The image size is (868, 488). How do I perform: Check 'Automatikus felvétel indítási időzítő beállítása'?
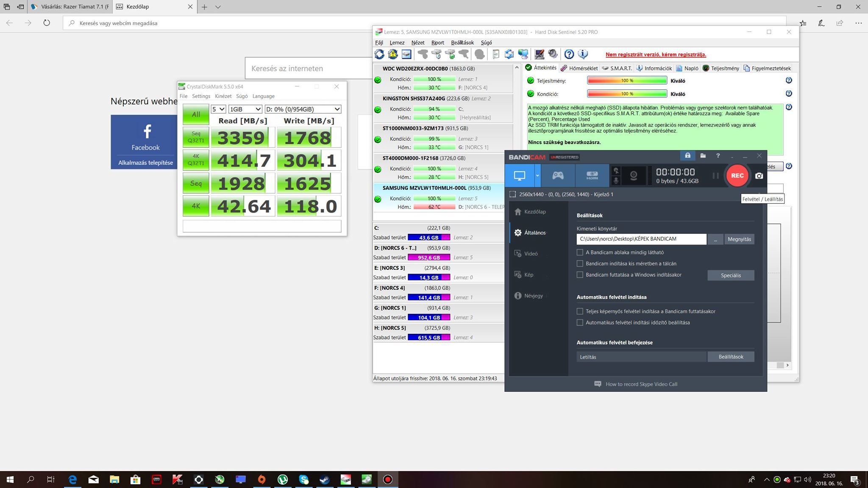pyautogui.click(x=580, y=322)
